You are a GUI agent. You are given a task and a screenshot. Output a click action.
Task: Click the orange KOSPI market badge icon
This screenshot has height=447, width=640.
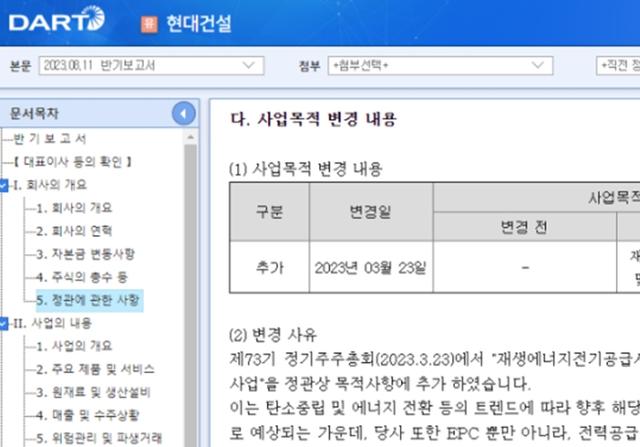(x=149, y=24)
